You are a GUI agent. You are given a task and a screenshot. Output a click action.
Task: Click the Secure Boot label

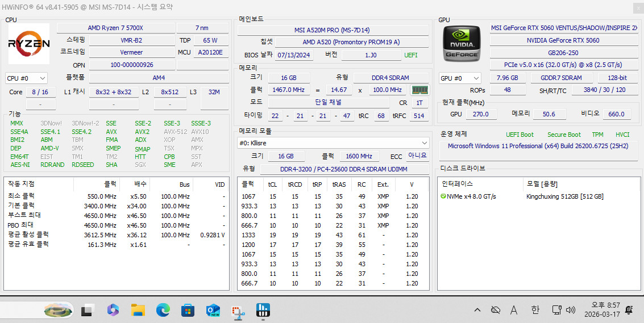pyautogui.click(x=564, y=135)
